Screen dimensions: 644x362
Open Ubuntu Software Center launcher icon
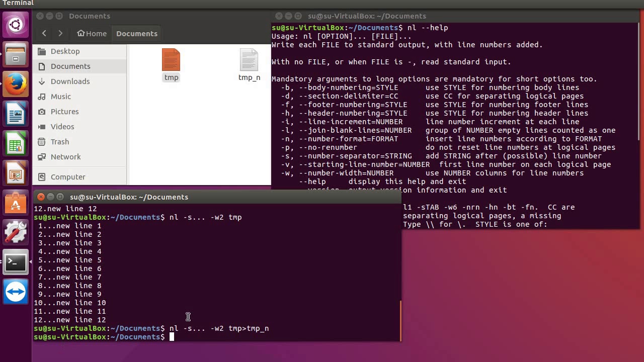[16, 203]
